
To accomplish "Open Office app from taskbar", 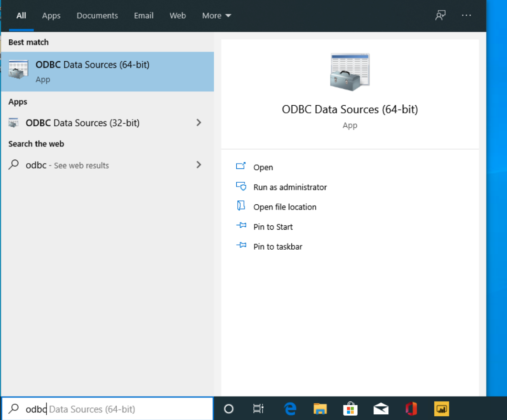I will (x=411, y=409).
